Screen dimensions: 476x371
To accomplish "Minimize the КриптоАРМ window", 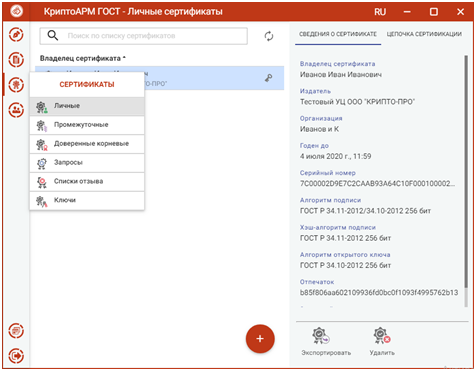I will (407, 12).
